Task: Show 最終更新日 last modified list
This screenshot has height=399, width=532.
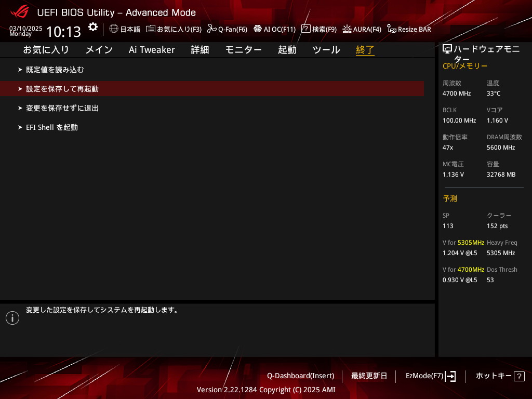Action: pyautogui.click(x=369, y=376)
